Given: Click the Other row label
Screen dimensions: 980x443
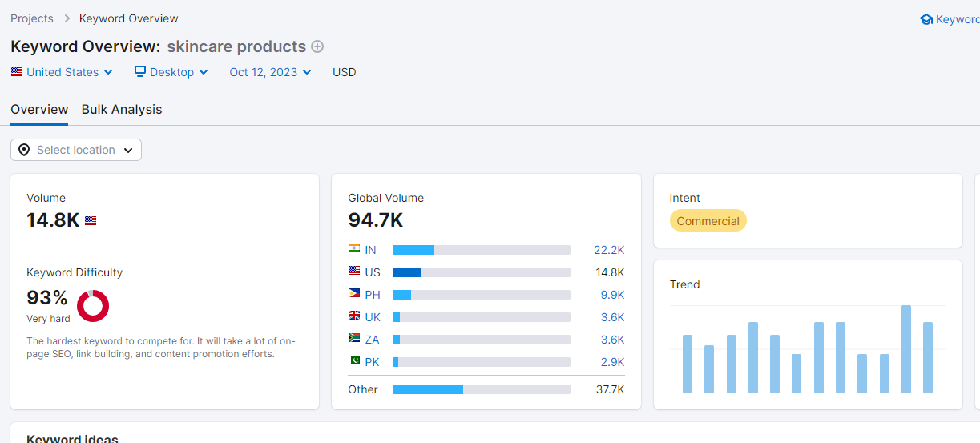Looking at the screenshot, I should point(363,389).
